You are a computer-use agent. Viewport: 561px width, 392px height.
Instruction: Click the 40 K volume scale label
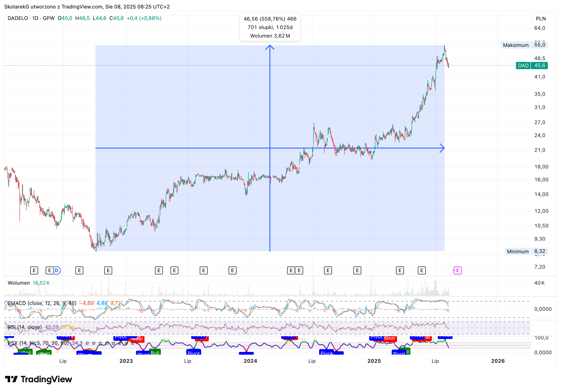click(540, 283)
